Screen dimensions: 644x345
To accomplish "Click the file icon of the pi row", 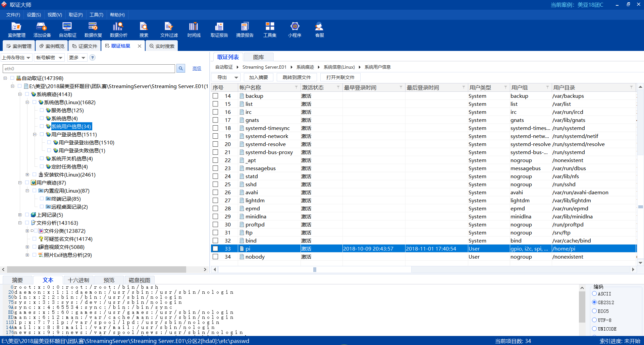I will (241, 249).
